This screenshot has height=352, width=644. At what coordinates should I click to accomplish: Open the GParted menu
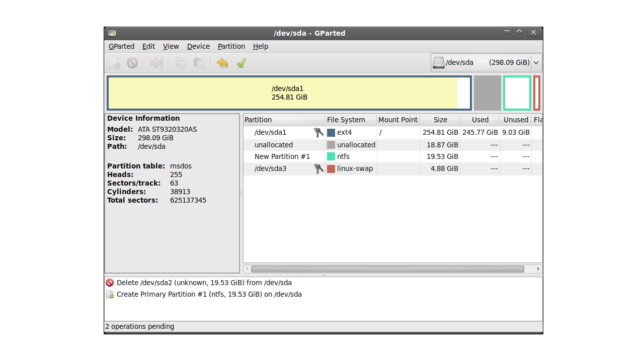click(x=121, y=46)
